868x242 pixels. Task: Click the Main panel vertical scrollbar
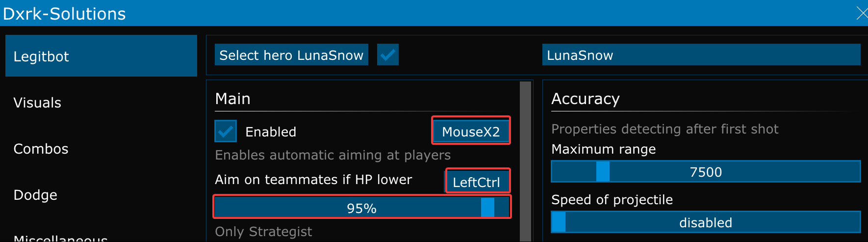pyautogui.click(x=525, y=161)
